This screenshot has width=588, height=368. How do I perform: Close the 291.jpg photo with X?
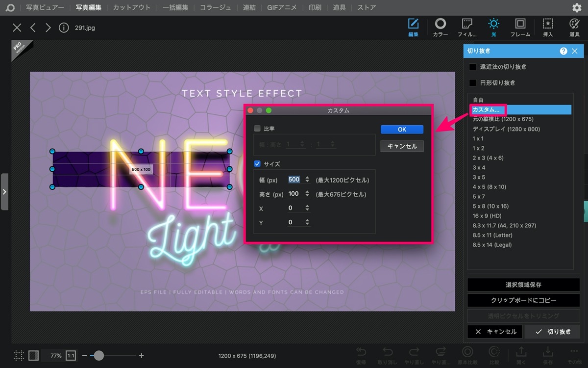17,28
